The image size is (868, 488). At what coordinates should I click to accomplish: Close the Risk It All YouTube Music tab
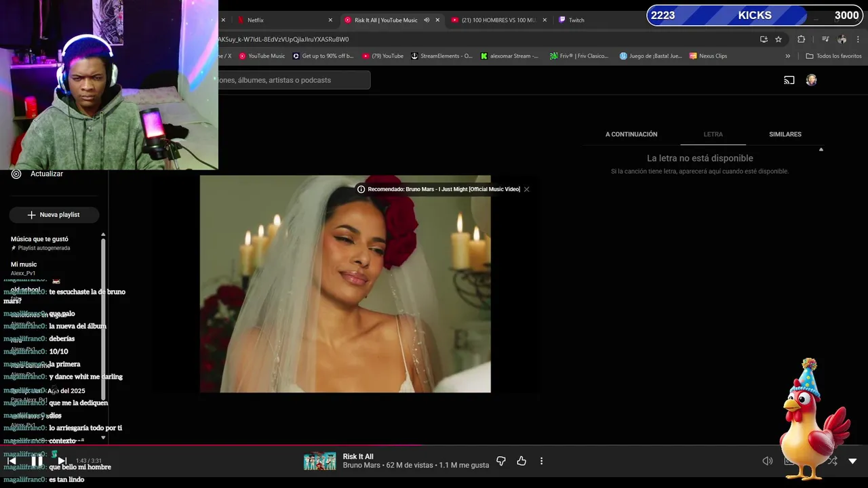(x=437, y=20)
